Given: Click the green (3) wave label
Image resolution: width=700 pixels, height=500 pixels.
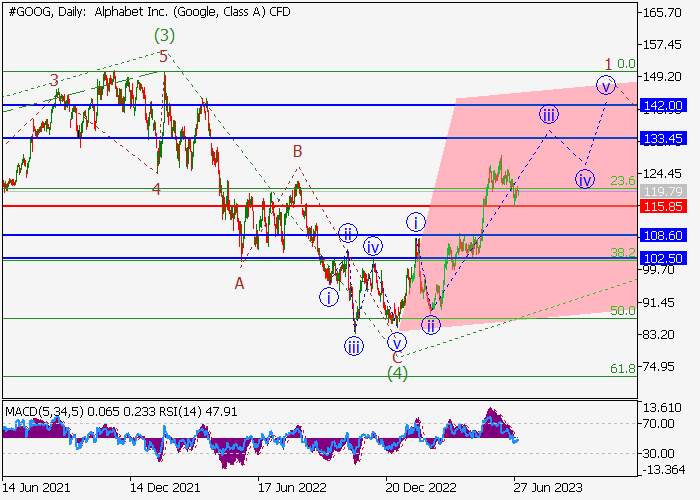Looking at the screenshot, I should [x=164, y=35].
